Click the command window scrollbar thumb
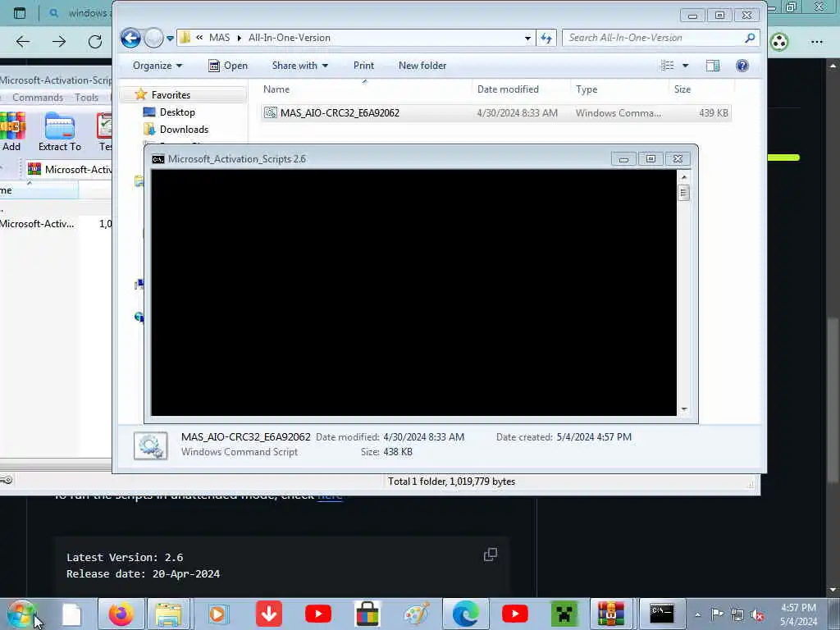The image size is (840, 630). pos(683,193)
